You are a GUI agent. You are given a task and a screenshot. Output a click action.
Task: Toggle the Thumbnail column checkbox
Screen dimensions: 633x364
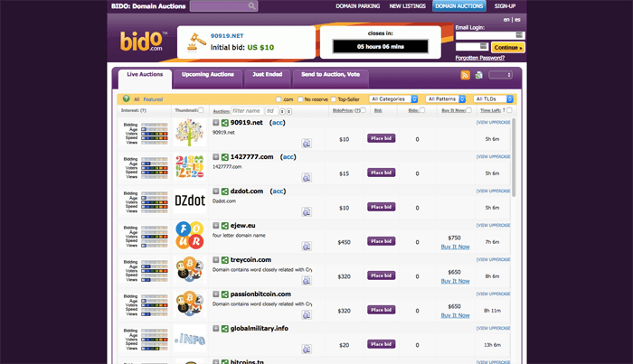201,110
